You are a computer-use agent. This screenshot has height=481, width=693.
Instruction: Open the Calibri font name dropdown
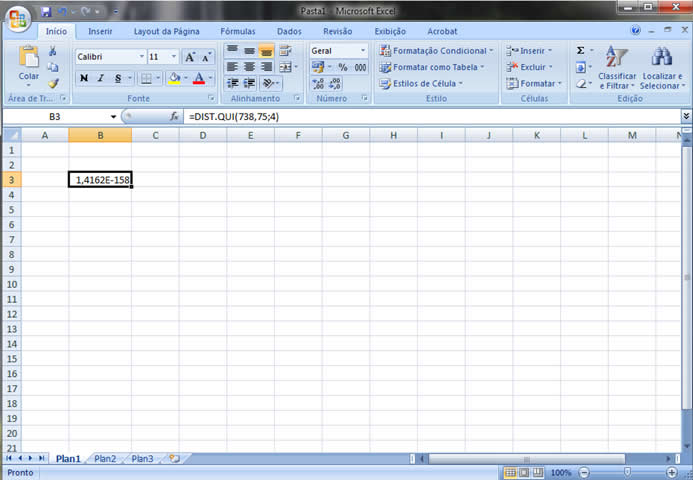(142, 57)
